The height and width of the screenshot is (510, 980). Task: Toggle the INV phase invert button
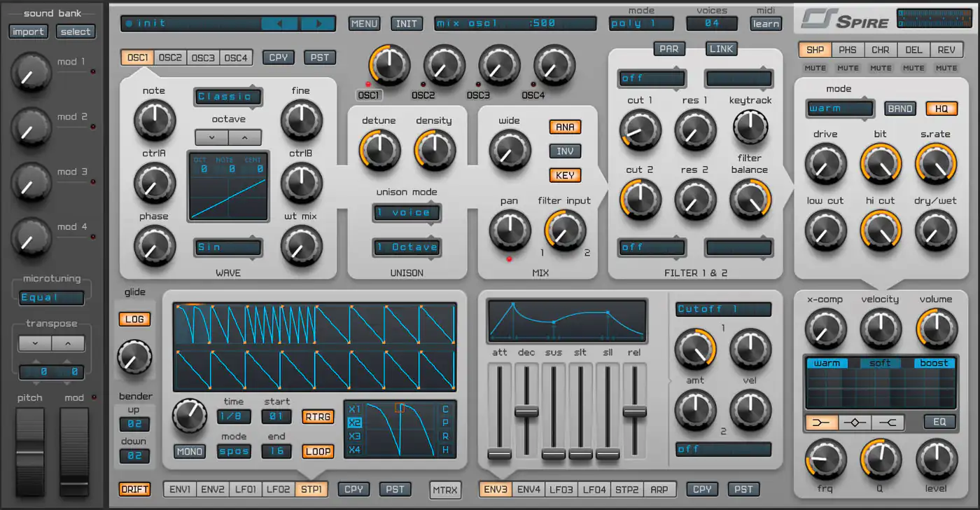(565, 151)
